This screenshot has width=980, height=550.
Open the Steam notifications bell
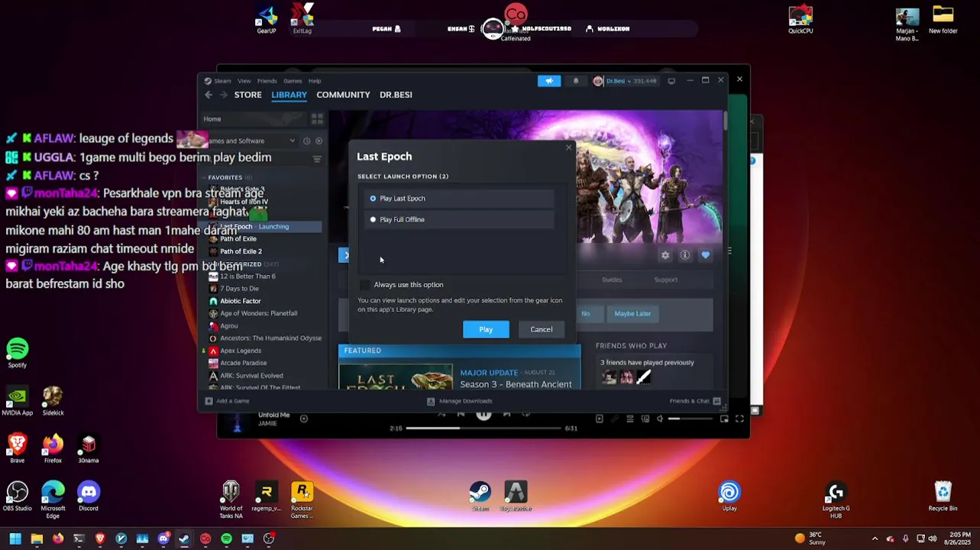576,81
